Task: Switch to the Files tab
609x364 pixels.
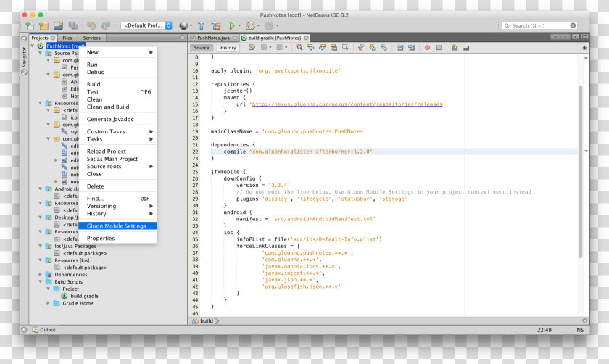Action: coord(67,38)
